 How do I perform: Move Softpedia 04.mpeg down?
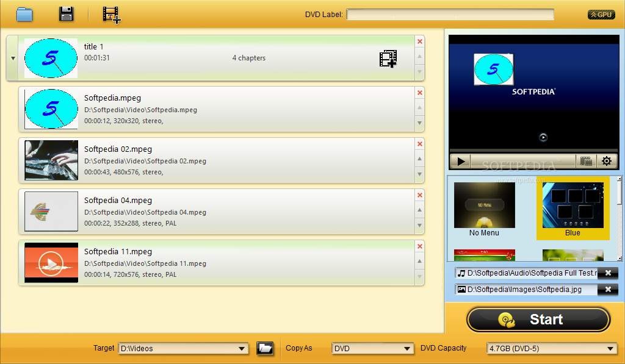420,226
